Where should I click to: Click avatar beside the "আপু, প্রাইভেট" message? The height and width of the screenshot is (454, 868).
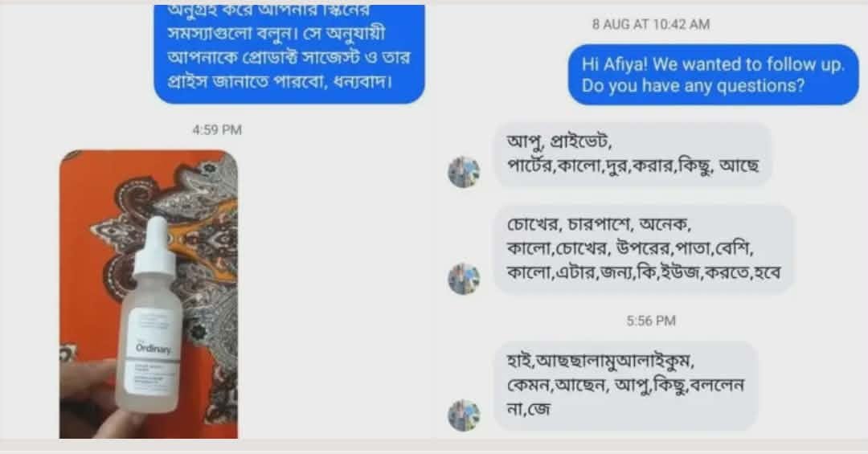464,172
